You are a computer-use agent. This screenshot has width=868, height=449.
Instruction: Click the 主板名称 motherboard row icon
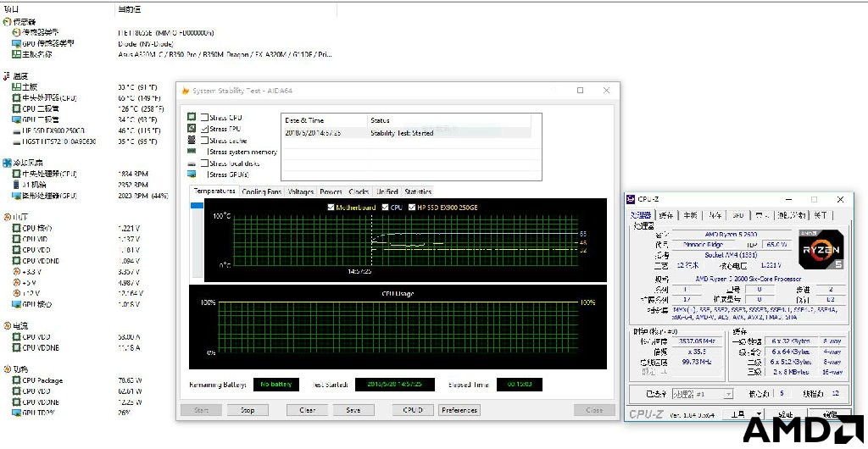(x=17, y=54)
